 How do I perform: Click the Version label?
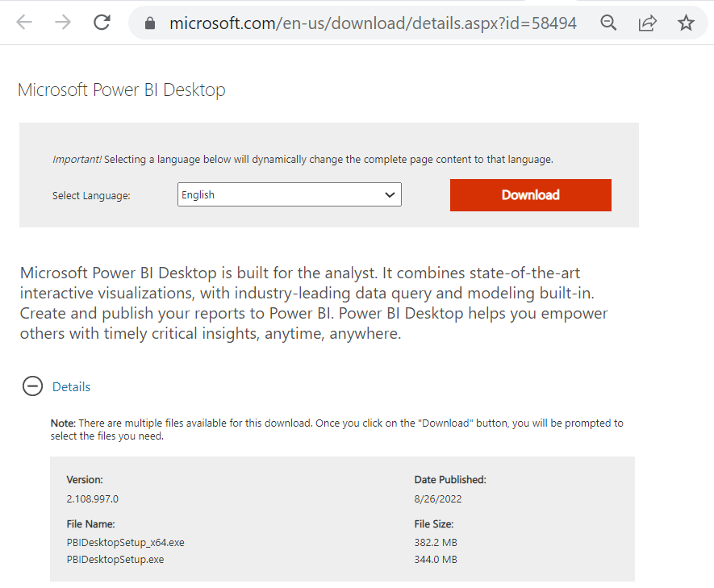point(85,480)
